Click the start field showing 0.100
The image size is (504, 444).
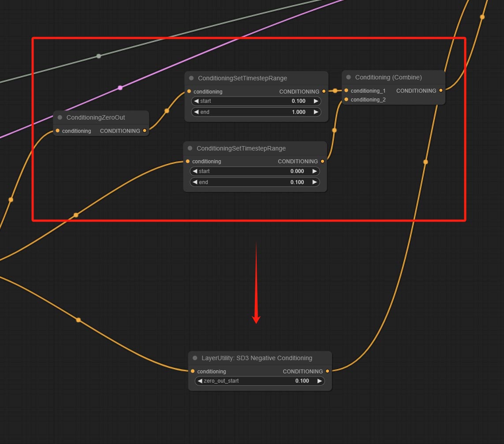coord(256,101)
